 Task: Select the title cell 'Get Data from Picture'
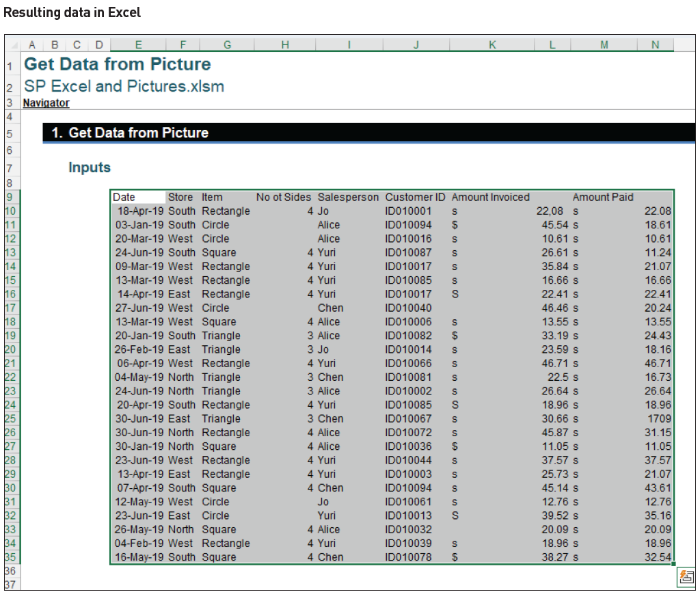117,64
